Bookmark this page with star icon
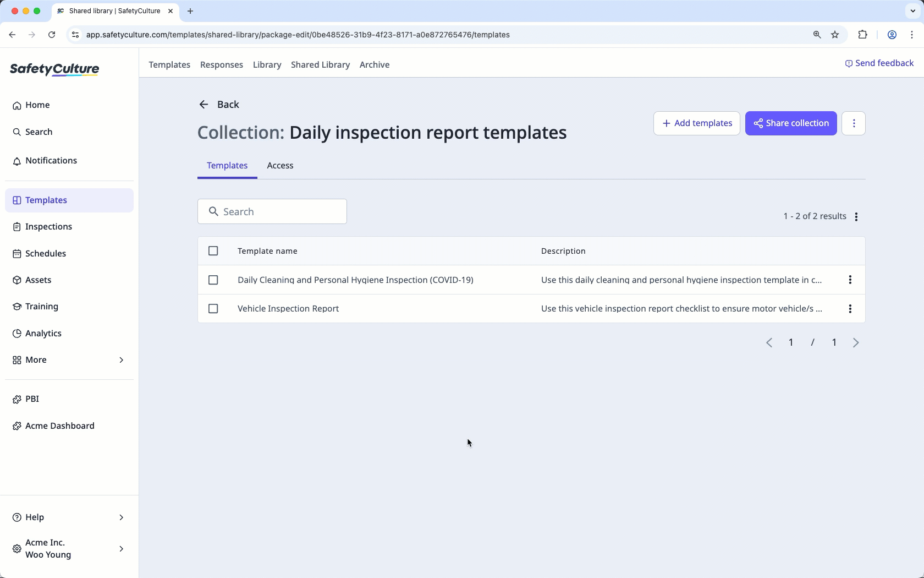 (835, 35)
